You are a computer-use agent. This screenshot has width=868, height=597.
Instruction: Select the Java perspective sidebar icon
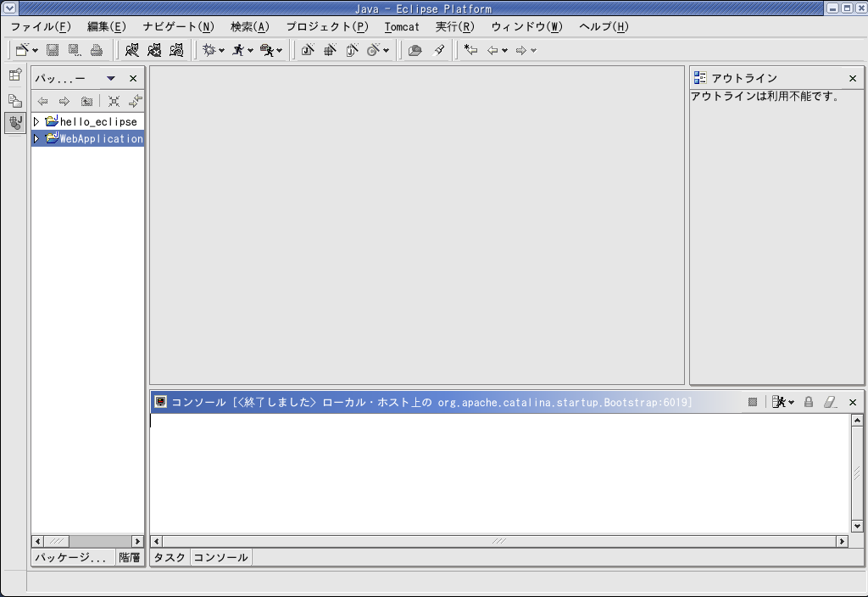(15, 122)
